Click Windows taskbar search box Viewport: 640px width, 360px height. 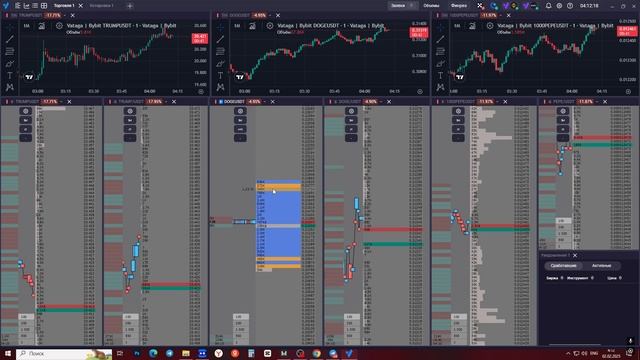click(x=64, y=353)
